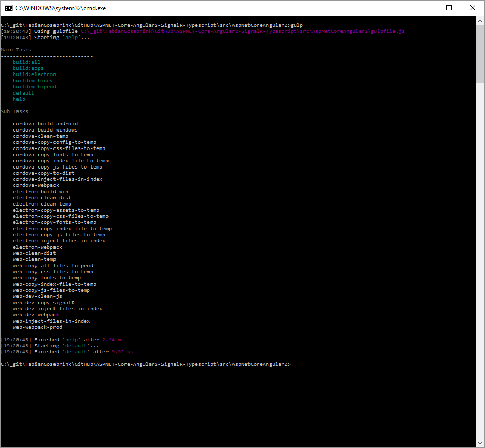Click web-copy-js-files-to-temp line
Image resolution: width=485 pixels, height=448 pixels.
pyautogui.click(x=51, y=290)
